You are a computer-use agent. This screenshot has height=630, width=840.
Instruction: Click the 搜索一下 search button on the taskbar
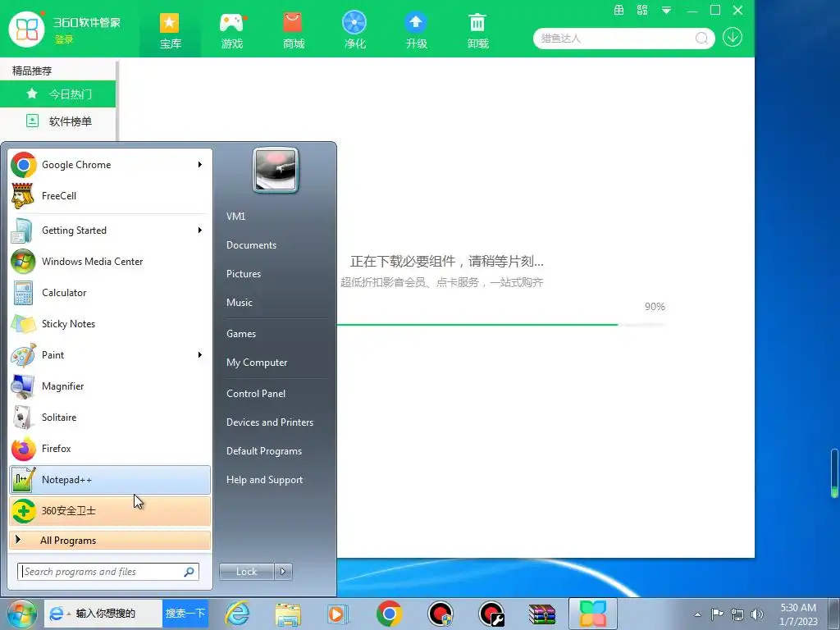point(185,614)
